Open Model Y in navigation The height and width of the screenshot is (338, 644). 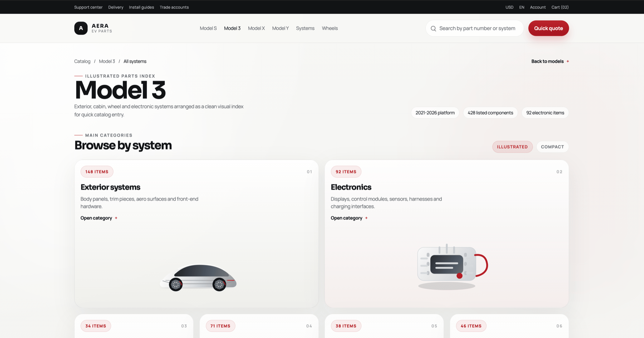click(280, 28)
